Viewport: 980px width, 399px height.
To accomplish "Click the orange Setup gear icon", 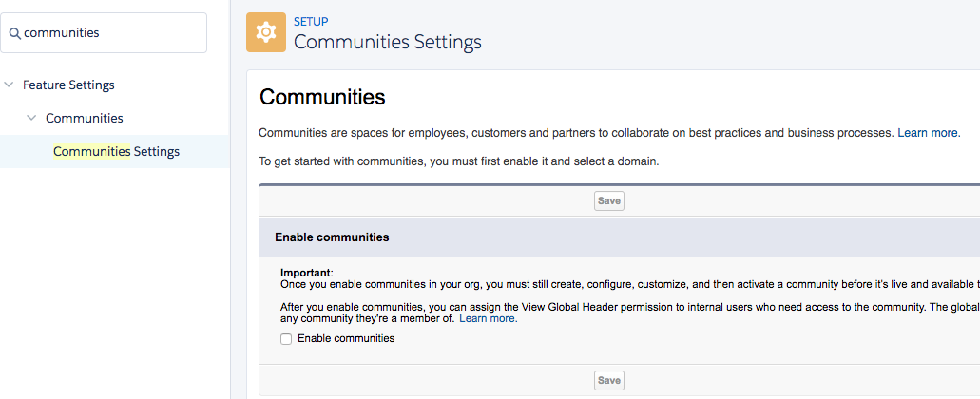I will coord(265,32).
